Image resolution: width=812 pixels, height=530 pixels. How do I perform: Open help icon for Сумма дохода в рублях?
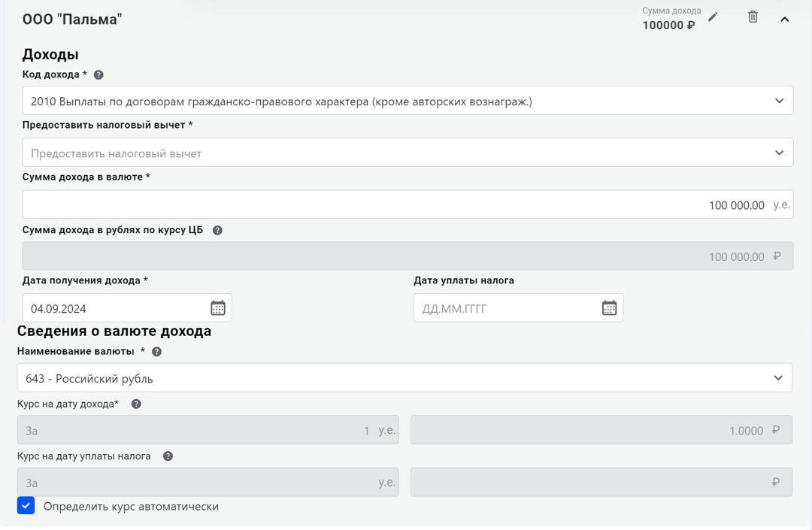tap(217, 231)
